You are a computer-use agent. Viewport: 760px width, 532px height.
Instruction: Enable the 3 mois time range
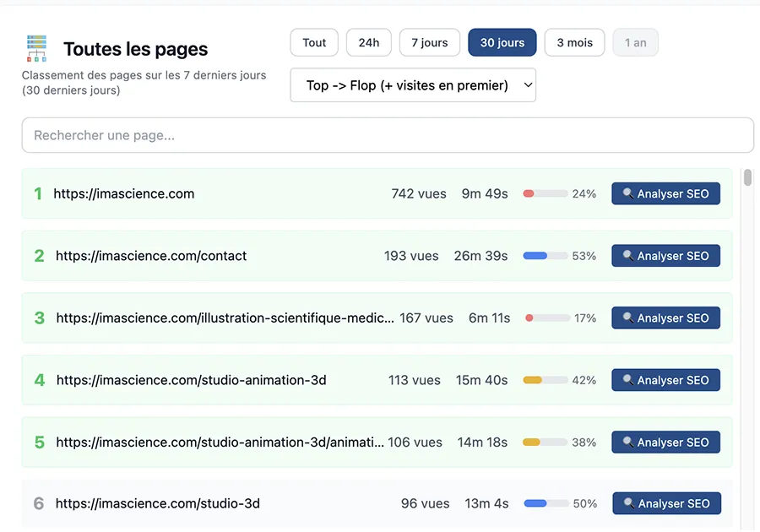tap(574, 42)
